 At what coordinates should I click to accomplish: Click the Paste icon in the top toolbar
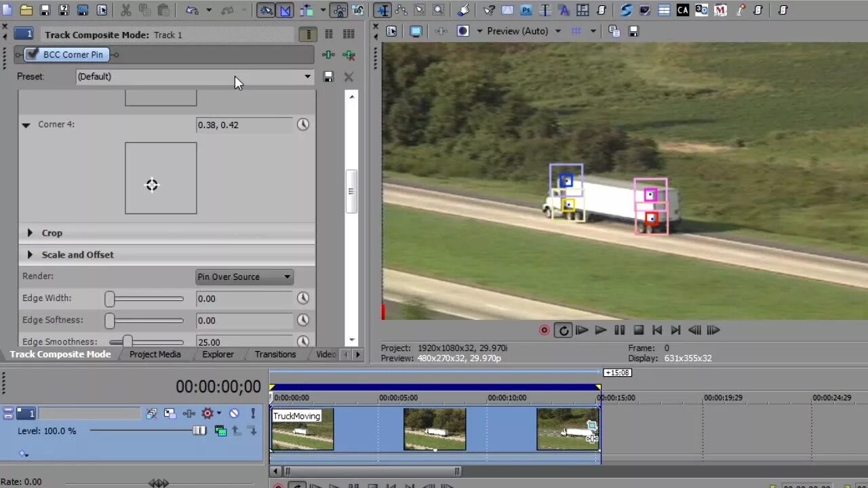click(165, 9)
